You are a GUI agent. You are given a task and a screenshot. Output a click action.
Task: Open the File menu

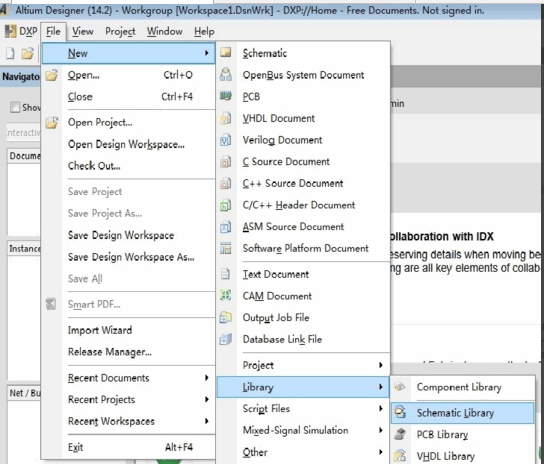(x=53, y=32)
